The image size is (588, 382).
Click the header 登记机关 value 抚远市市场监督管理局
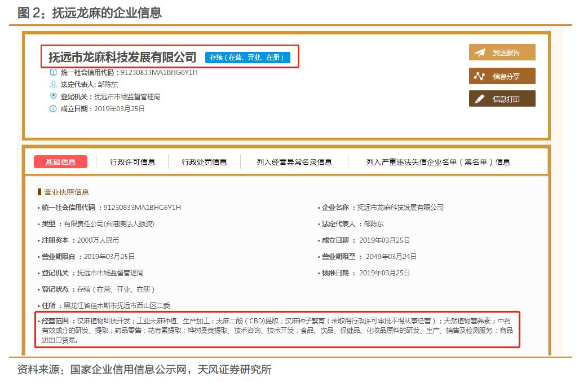127,97
